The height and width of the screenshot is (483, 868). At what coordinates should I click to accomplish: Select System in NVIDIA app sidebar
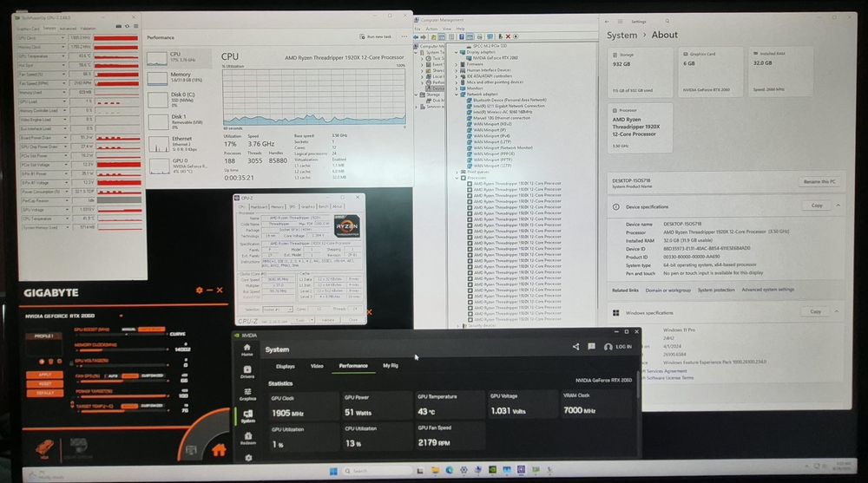[247, 416]
